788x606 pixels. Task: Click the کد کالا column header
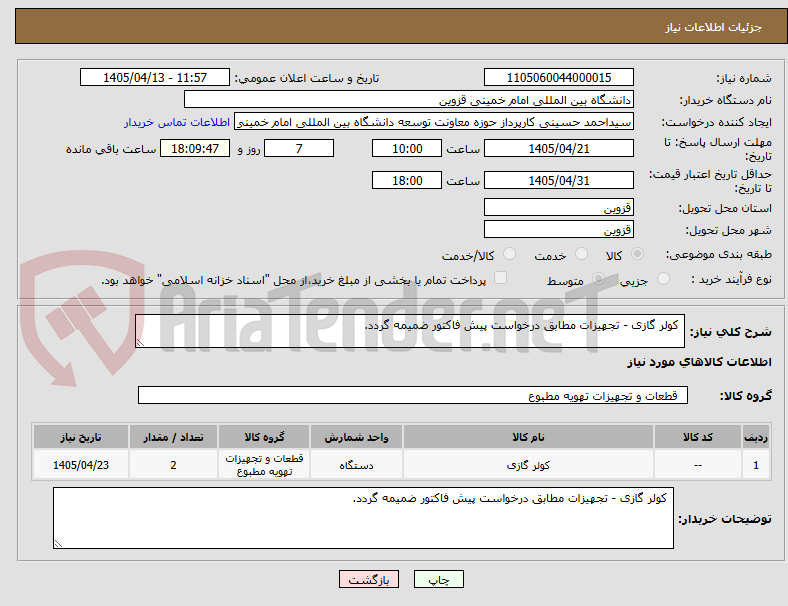click(x=698, y=437)
